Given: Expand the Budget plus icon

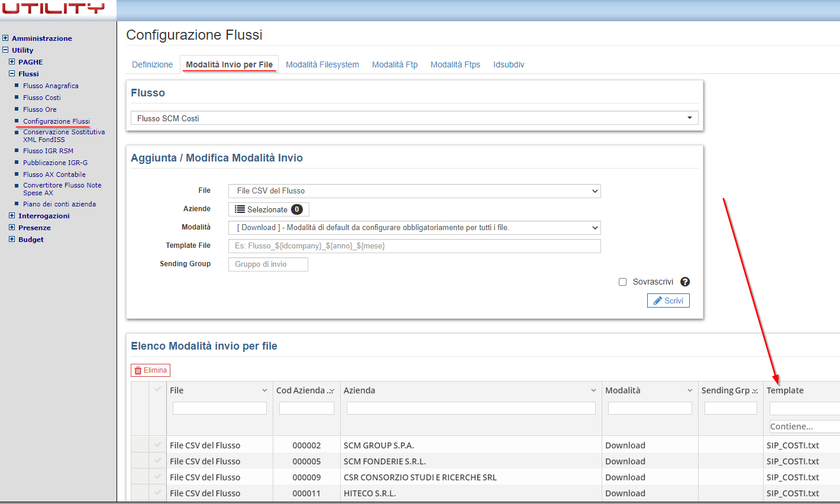Looking at the screenshot, I should [x=12, y=239].
